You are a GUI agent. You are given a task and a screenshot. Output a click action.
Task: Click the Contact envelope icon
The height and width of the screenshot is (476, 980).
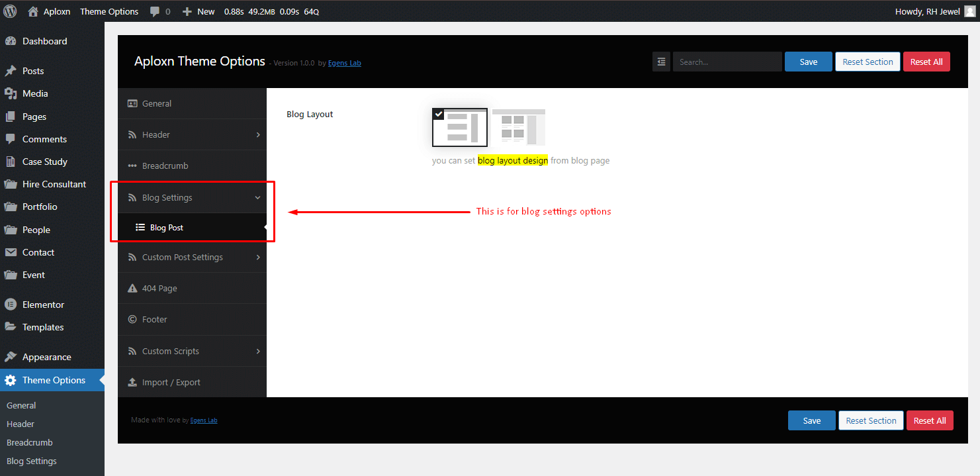(11, 252)
